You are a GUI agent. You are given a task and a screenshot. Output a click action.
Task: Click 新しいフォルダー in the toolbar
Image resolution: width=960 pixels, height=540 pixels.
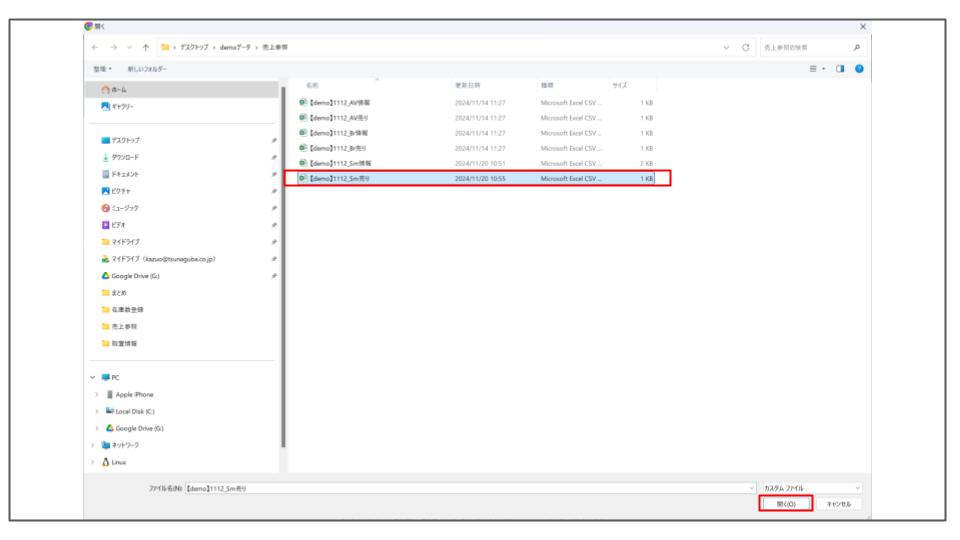click(x=143, y=70)
